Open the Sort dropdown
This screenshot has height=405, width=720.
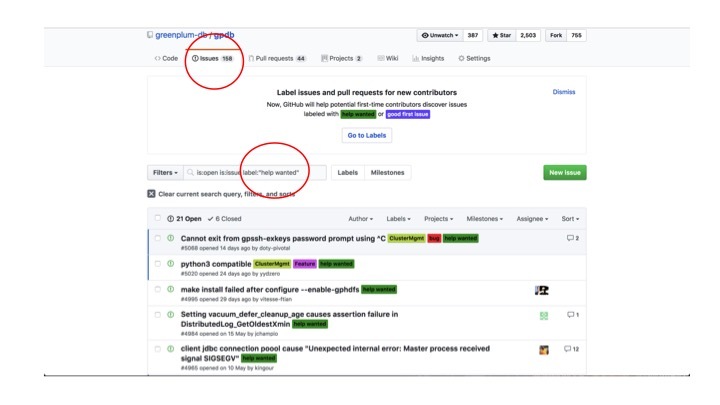coord(570,219)
